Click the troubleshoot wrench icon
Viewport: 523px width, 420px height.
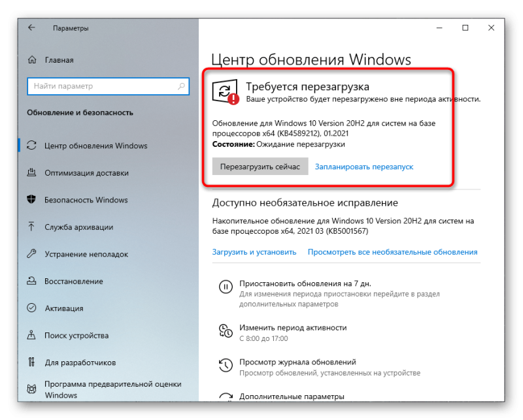31,253
